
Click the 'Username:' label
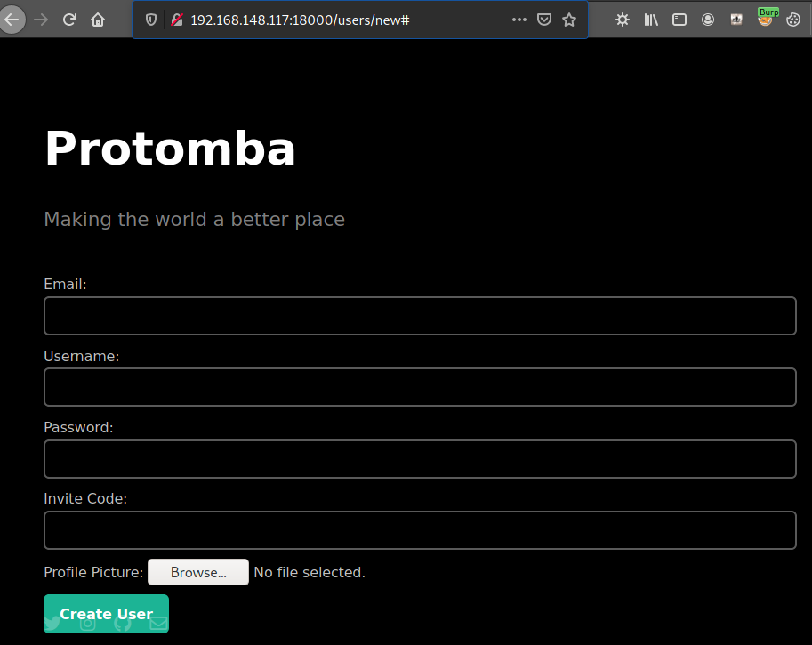pos(82,357)
